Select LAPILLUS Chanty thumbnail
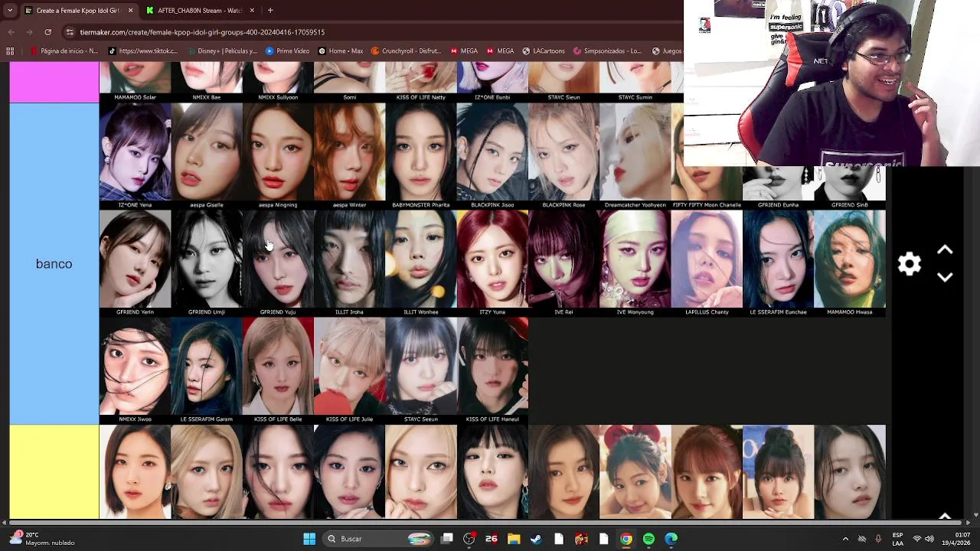 point(707,263)
